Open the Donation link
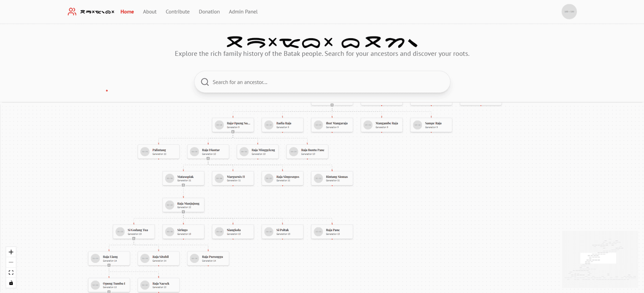Image resolution: width=644 pixels, height=293 pixels. coord(209,12)
